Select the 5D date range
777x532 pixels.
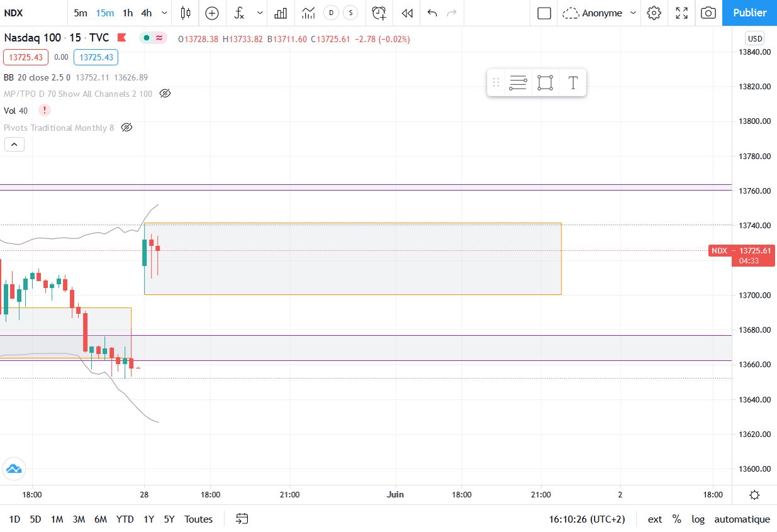[x=35, y=519]
